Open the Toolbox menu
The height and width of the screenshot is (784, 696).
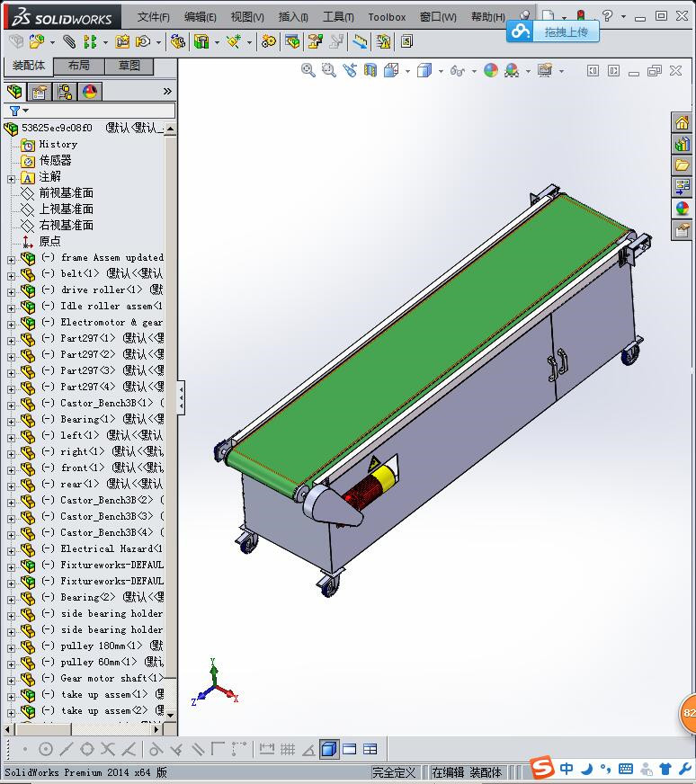387,17
